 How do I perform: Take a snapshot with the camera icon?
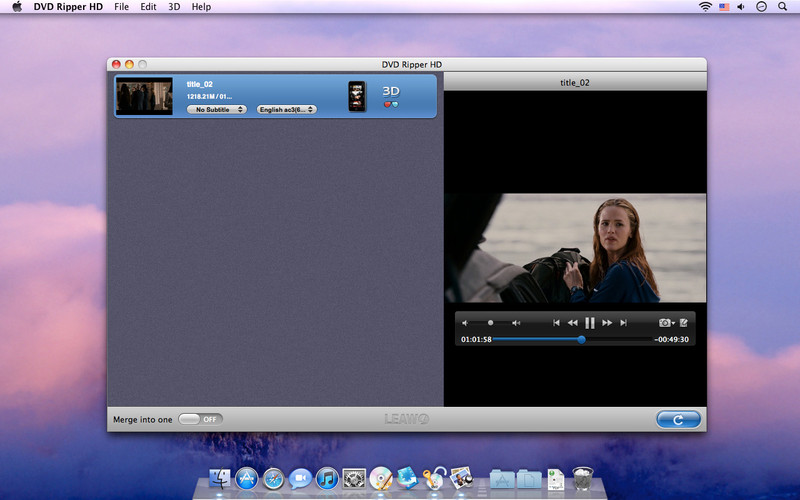666,323
